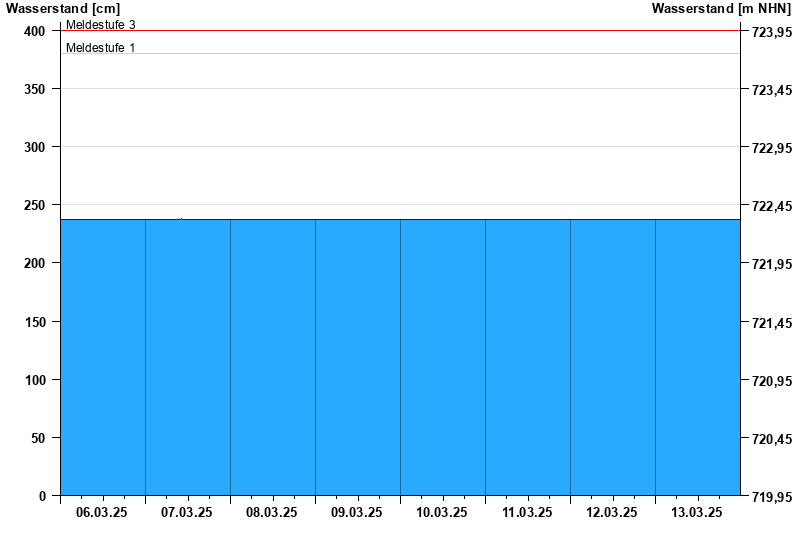Click the 720,95 label on the right axis
800x550 pixels.
point(772,381)
